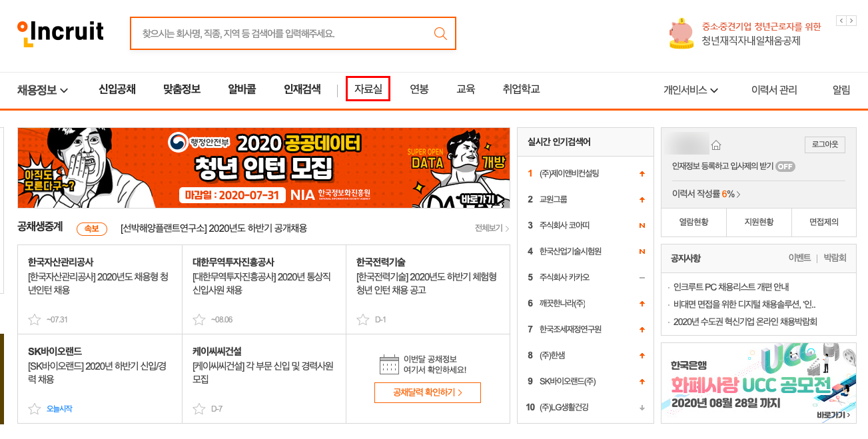Click the search magnifier icon
This screenshot has height=439, width=868.
point(440,33)
